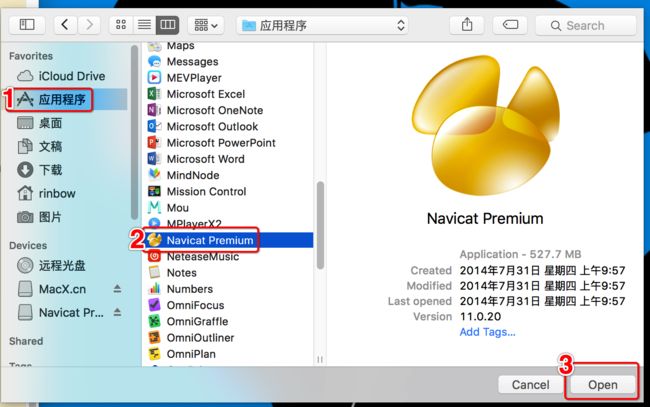Image resolution: width=650 pixels, height=407 pixels.
Task: Select the Messages file name
Action: pos(192,61)
